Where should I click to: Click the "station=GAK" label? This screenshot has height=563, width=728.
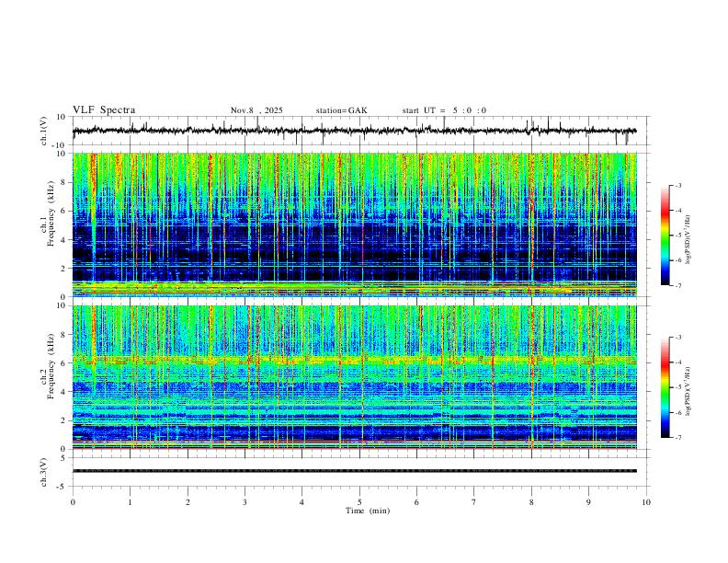pos(341,110)
